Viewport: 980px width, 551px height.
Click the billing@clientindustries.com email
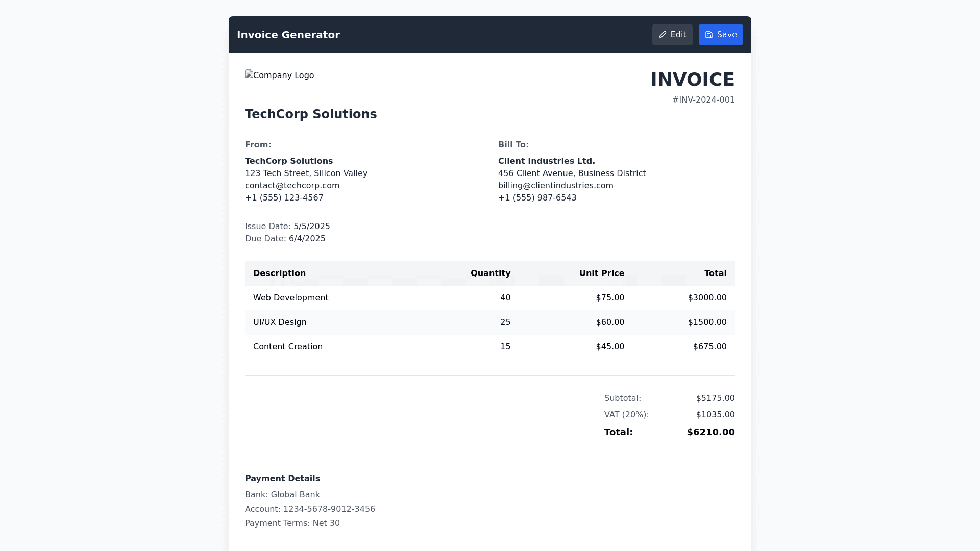coord(555,186)
